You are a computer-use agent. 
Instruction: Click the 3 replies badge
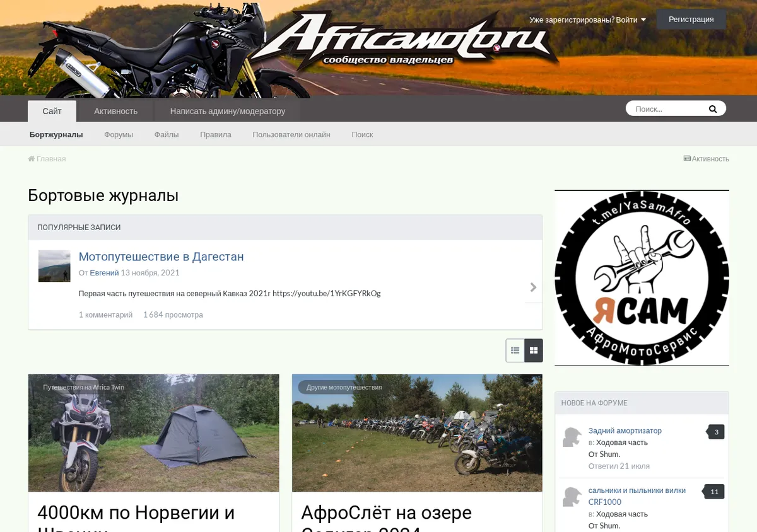pos(716,432)
